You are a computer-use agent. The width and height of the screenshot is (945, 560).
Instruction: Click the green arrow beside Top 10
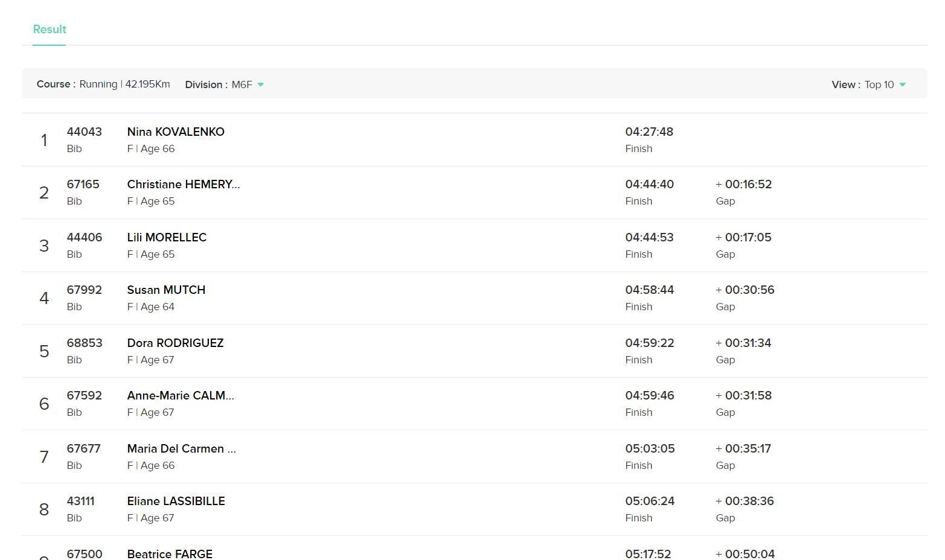[903, 84]
